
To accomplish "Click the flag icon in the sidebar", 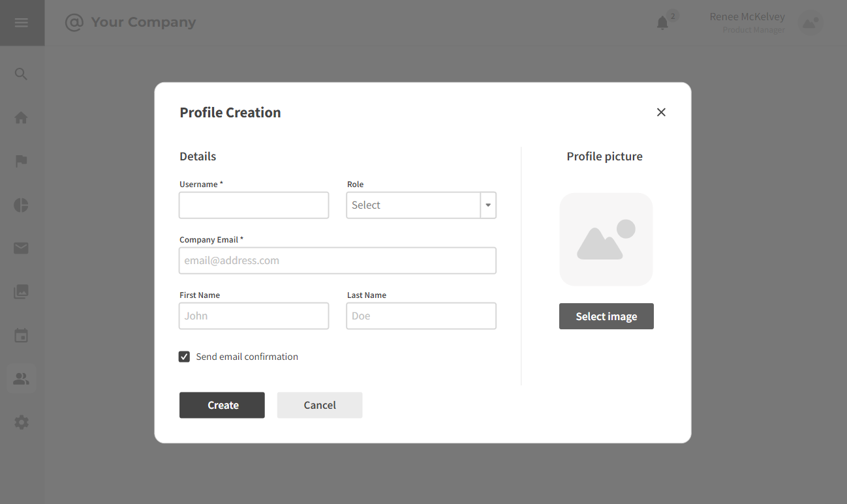I will (21, 161).
